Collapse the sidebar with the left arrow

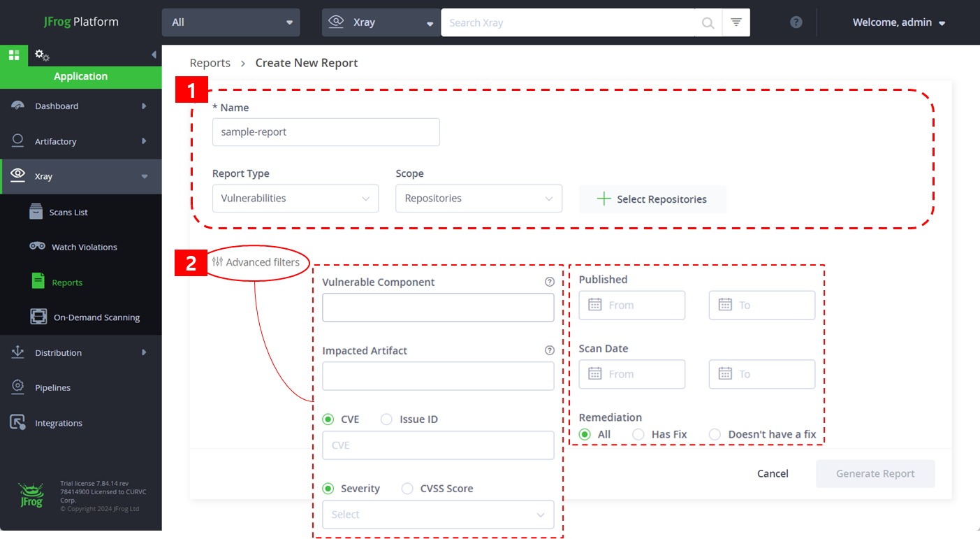coord(154,55)
